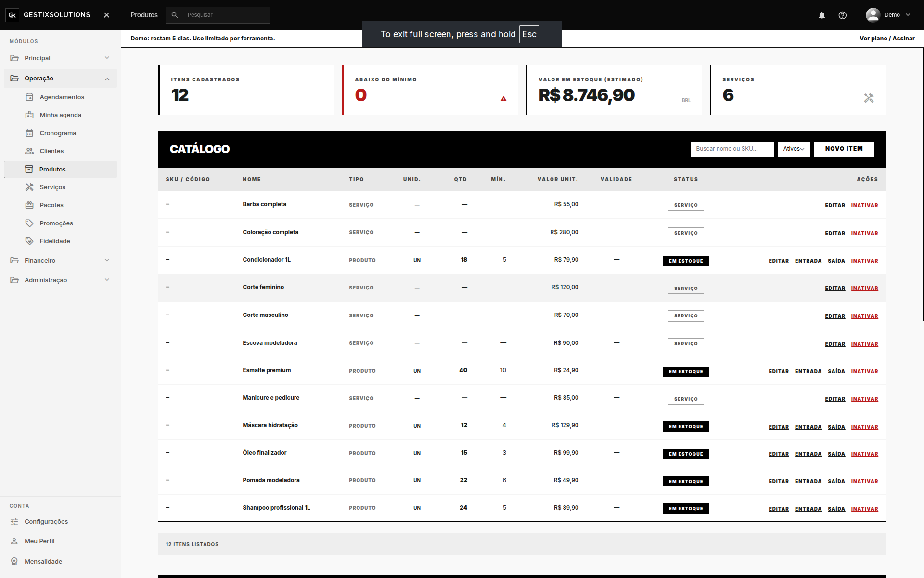Click the Meu Perfil person icon
Viewport: 924px width, 578px height.
pos(14,541)
